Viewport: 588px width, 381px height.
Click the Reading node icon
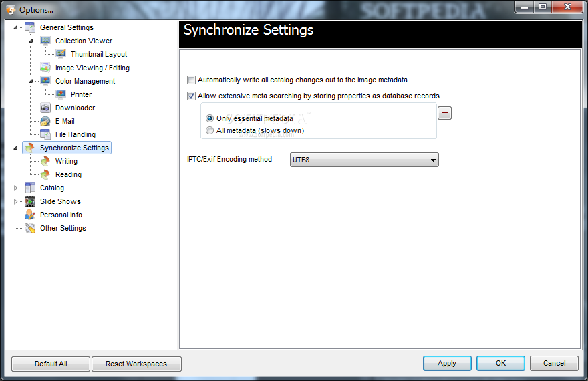pos(45,174)
